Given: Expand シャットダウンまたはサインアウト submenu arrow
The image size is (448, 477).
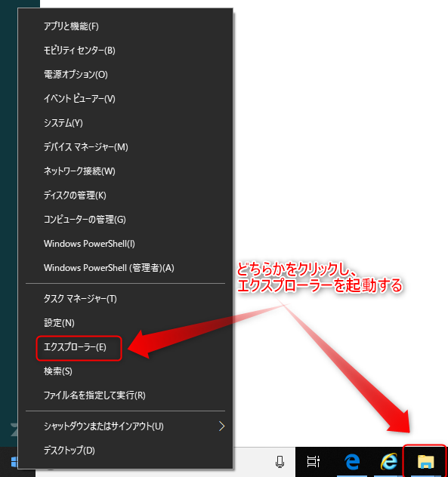Looking at the screenshot, I should point(221,426).
